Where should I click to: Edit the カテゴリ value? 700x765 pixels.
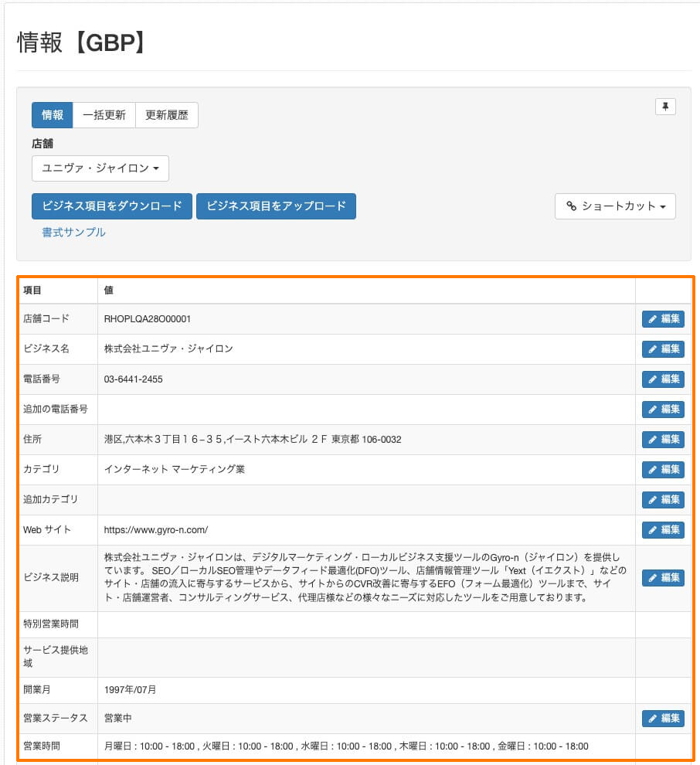tap(663, 470)
